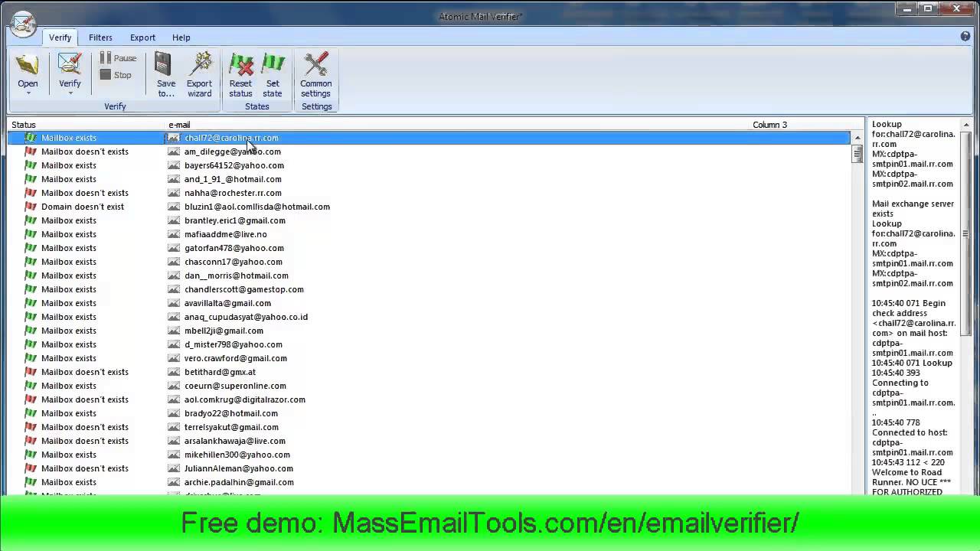Click red flag icon beside am_dilegge@yahoo.com
Viewport: 980px width, 551px height.
click(31, 152)
